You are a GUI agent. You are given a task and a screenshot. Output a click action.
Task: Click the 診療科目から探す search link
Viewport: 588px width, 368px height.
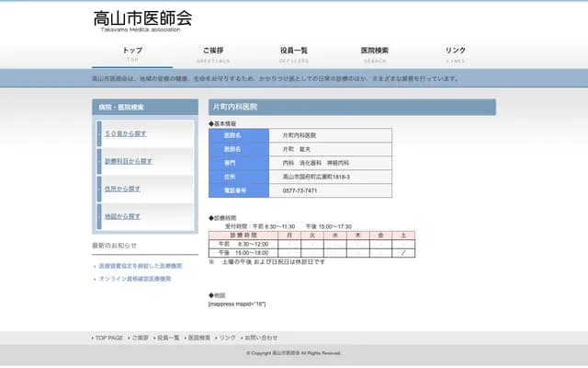pos(129,162)
